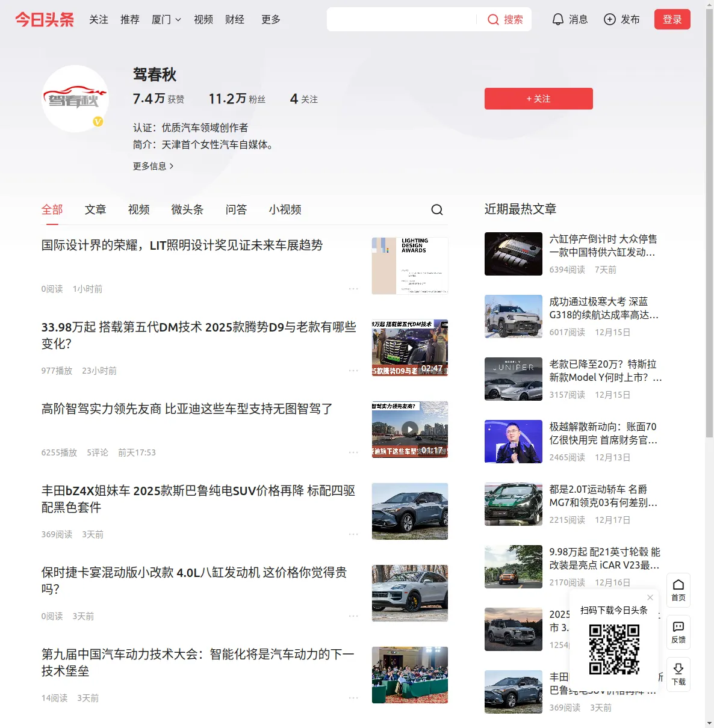
Task: Follow 驾春秋 with the +关注 button
Action: coord(539,99)
